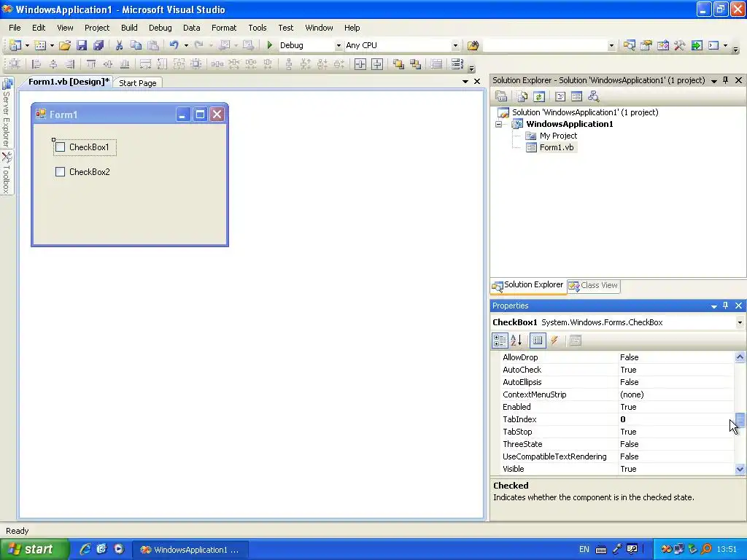Image resolution: width=747 pixels, height=560 pixels.
Task: Open the Undo history dropdown arrow
Action: coord(186,45)
